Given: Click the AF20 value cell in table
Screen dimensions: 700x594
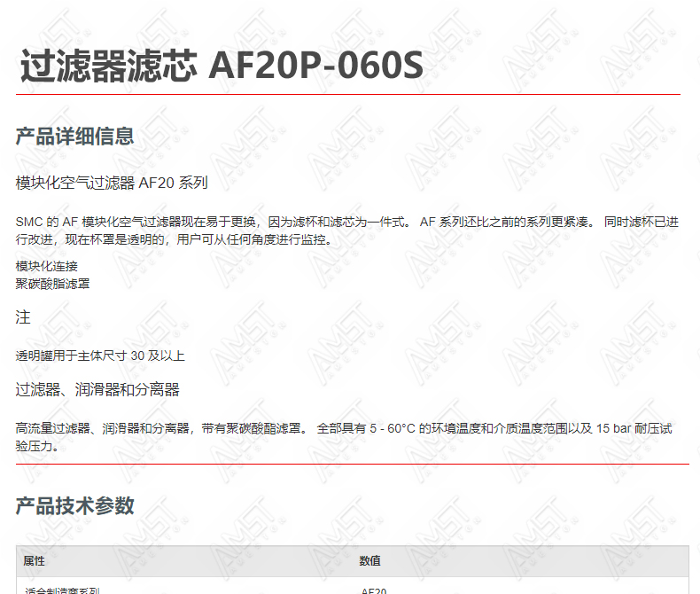Looking at the screenshot, I should pyautogui.click(x=374, y=590).
